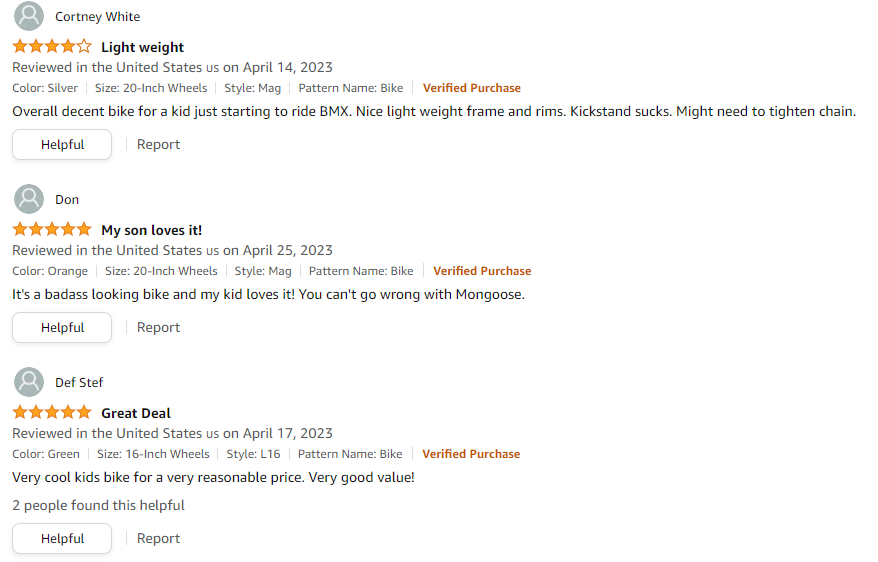Image resolution: width=878 pixels, height=562 pixels.
Task: Click the four-star rating on Light weight review
Action: click(52, 47)
